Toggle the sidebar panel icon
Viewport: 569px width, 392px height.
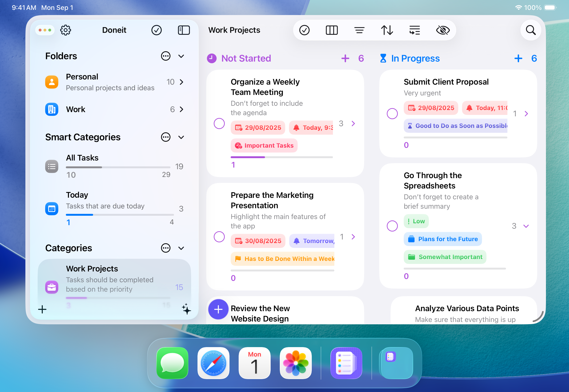click(184, 30)
